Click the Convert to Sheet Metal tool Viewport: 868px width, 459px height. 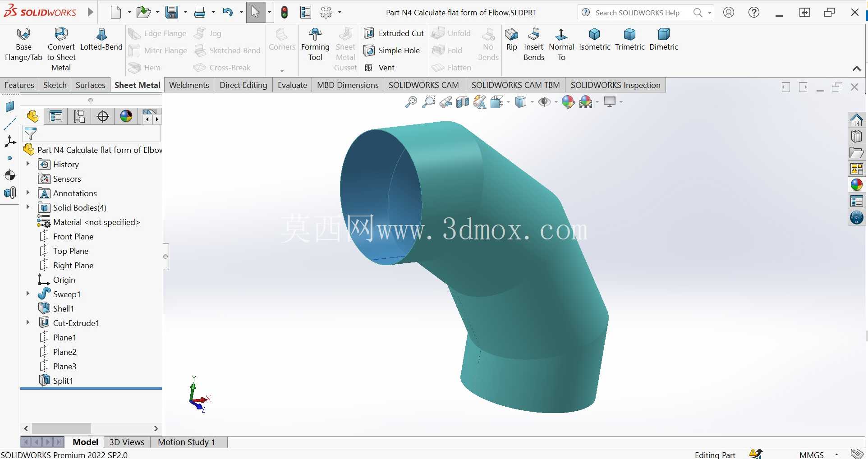click(61, 49)
